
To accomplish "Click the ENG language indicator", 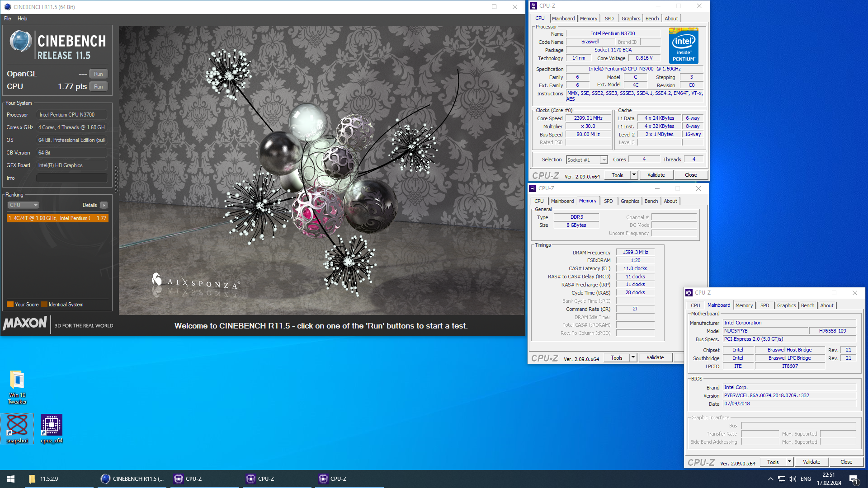I will [x=806, y=479].
